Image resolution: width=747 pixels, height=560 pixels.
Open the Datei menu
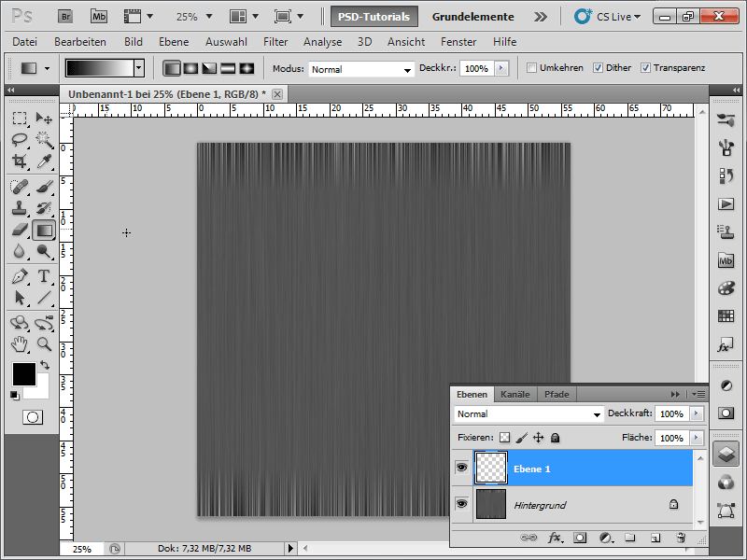coord(24,42)
